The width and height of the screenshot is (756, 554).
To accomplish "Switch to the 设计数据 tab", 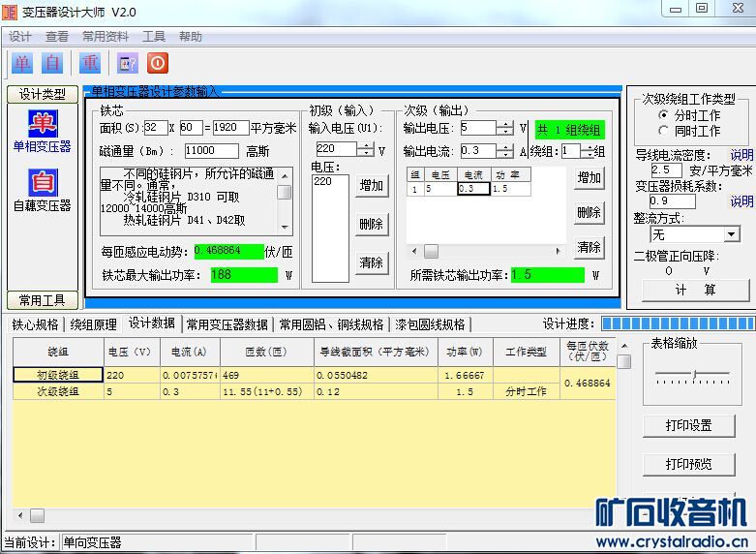I will point(151,323).
